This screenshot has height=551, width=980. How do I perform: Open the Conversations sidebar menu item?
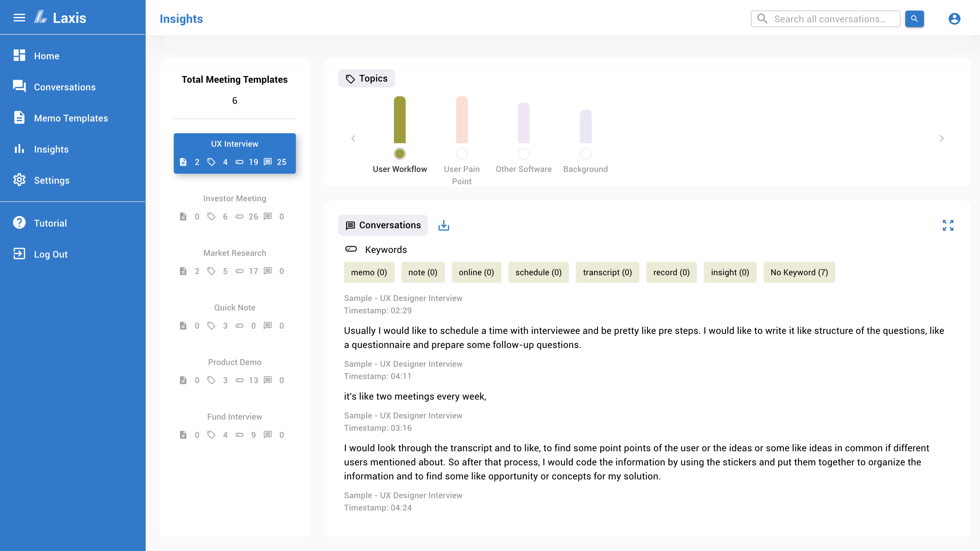click(x=65, y=87)
